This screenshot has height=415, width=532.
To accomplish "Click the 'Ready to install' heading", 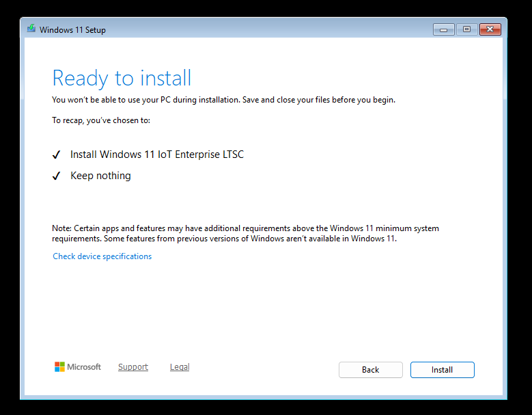I will [122, 78].
